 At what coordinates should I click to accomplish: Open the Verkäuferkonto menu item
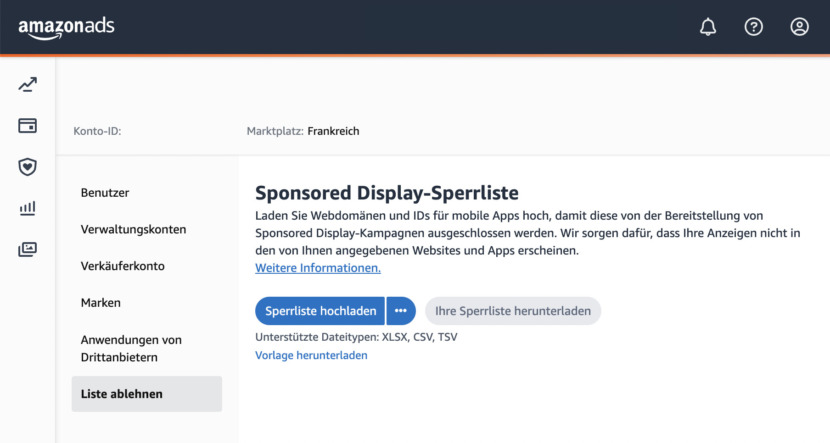122,266
